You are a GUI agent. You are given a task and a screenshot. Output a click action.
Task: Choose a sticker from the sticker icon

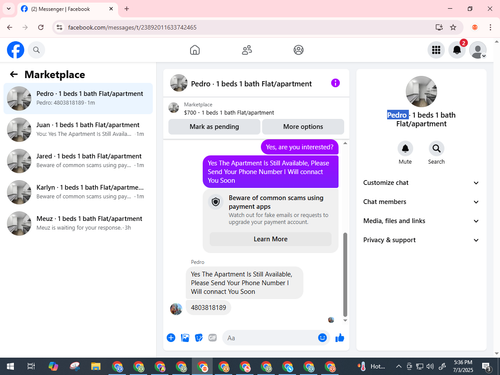click(199, 338)
